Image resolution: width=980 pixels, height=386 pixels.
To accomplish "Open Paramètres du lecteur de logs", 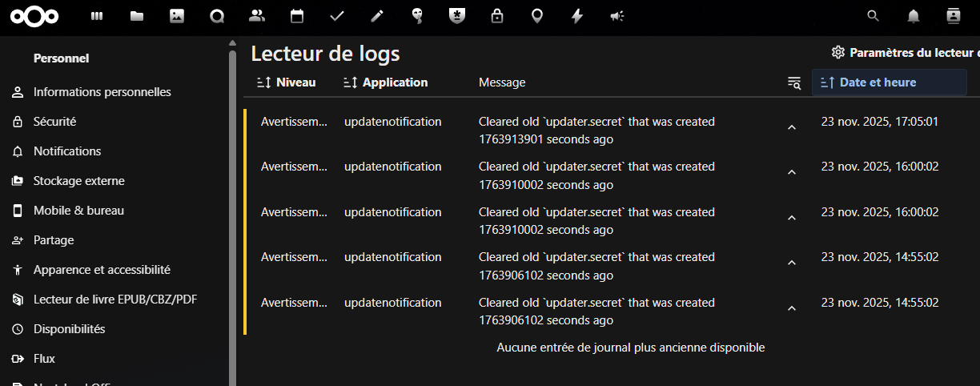I will tap(906, 53).
